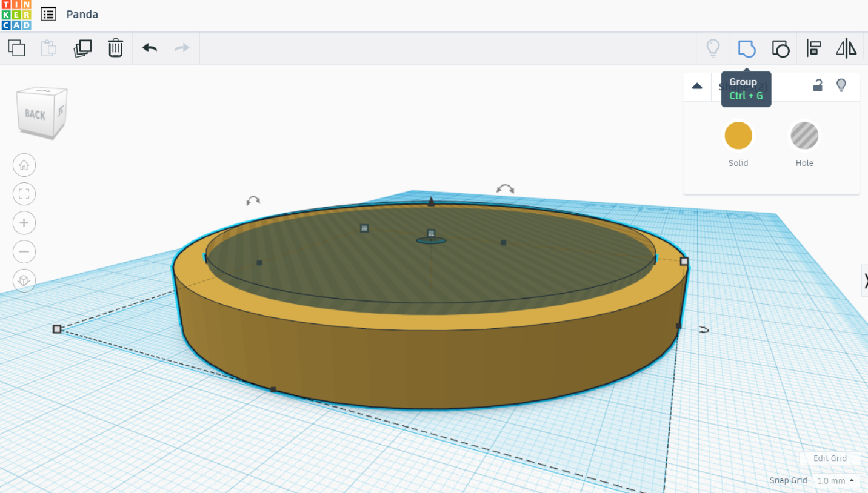Click the rotation handle beside the right edge

(704, 329)
